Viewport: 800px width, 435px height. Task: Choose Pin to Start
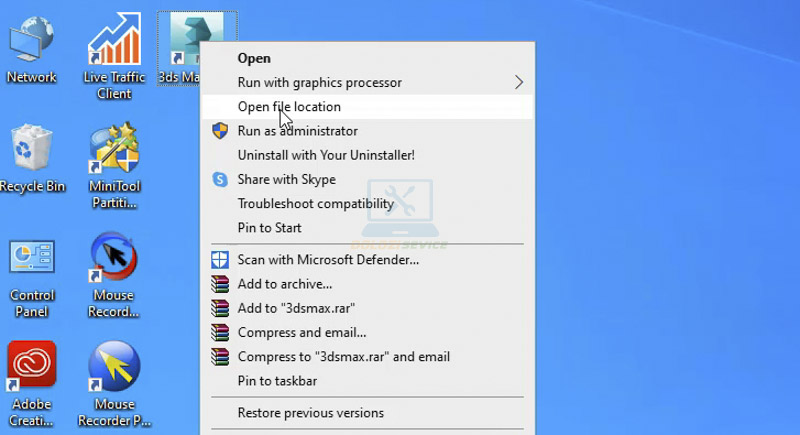click(270, 228)
